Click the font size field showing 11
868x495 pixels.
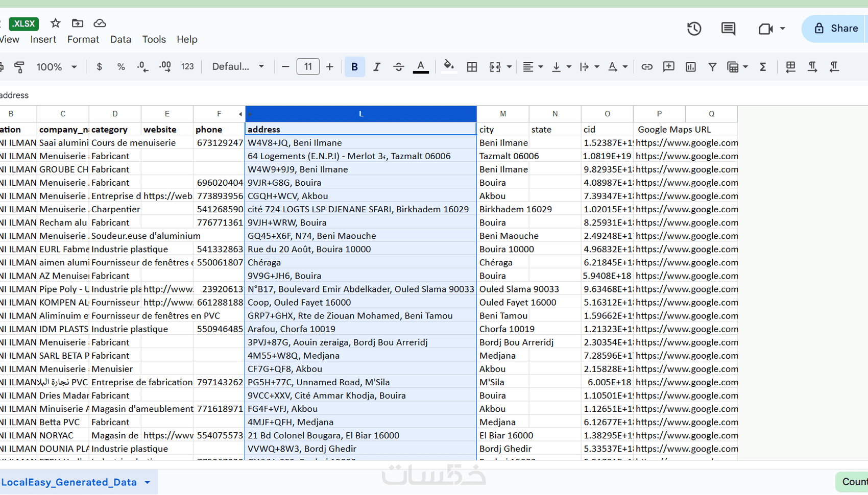(308, 67)
